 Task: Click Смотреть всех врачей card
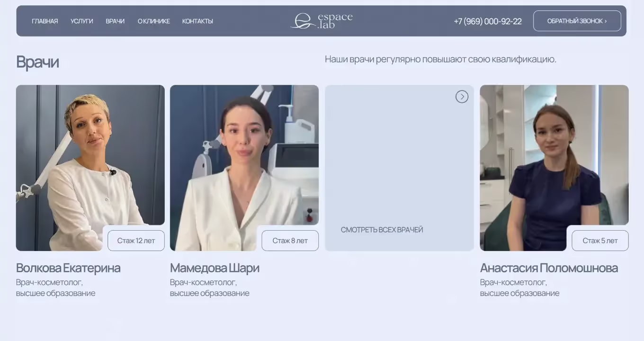tap(399, 168)
